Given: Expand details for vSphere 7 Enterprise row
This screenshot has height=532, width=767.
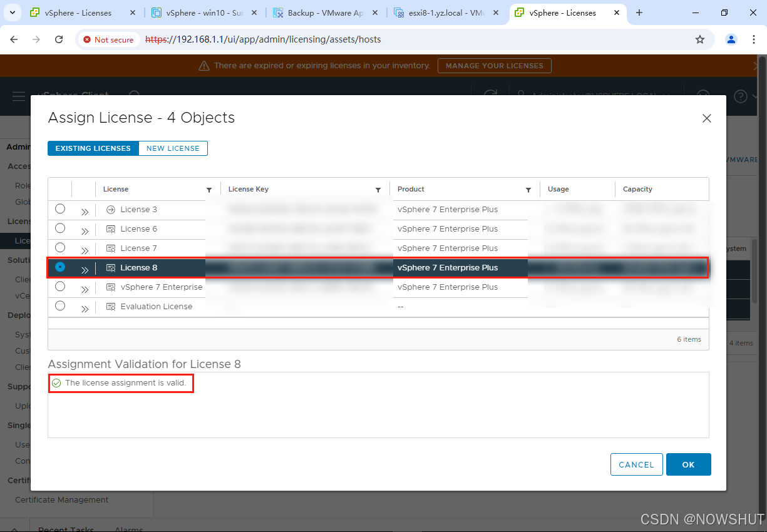Looking at the screenshot, I should [85, 289].
